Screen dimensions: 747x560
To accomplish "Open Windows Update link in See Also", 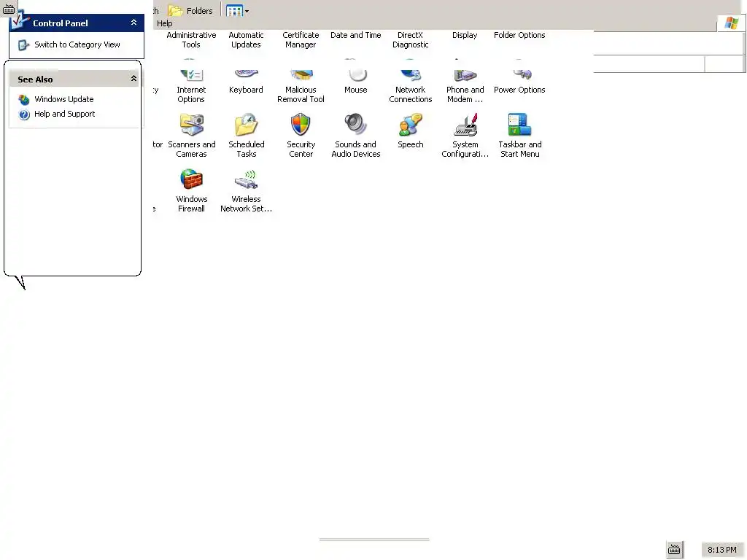I will pos(64,99).
